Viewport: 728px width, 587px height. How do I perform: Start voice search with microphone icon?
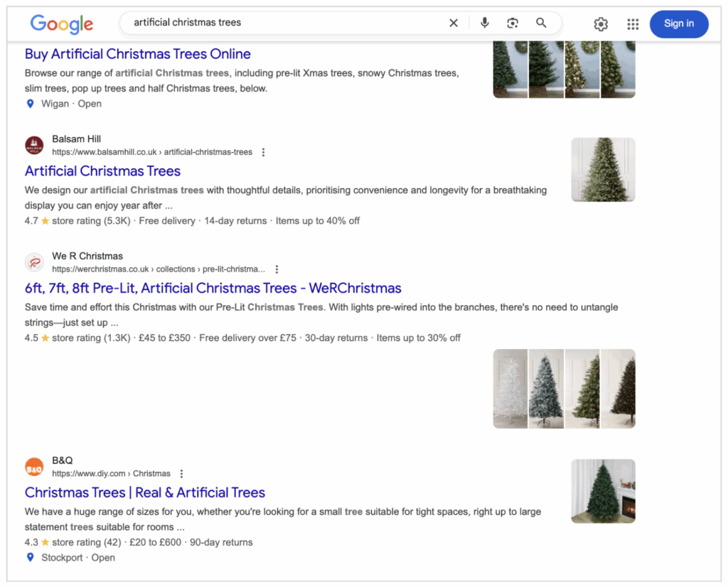[484, 23]
